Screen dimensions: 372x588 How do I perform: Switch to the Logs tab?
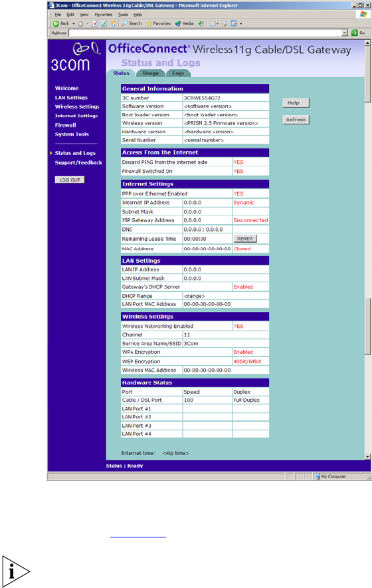178,73
